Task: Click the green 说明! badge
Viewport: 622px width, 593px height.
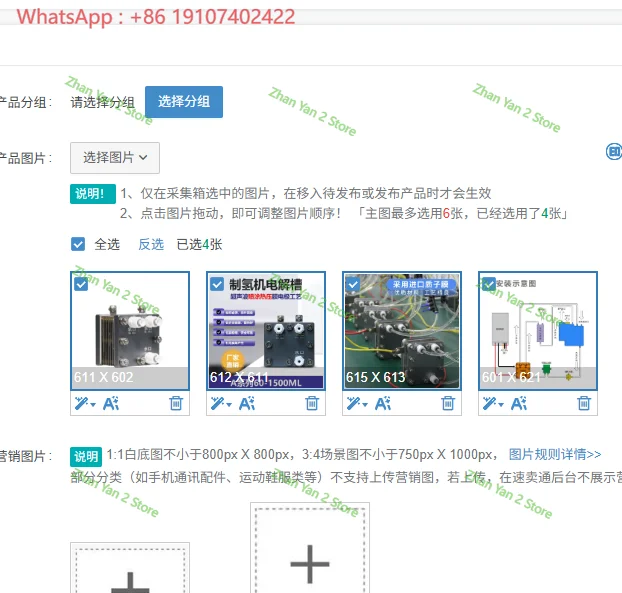Action: [x=93, y=194]
